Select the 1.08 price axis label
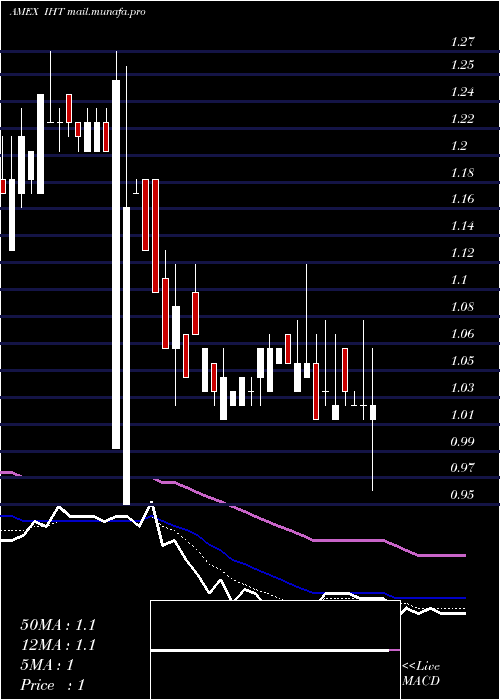This screenshot has height=700, width=500. click(x=462, y=307)
